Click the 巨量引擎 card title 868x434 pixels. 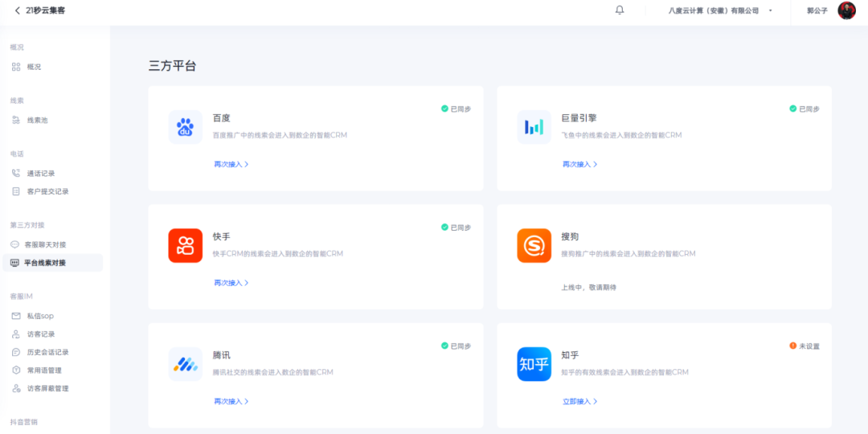[579, 118]
